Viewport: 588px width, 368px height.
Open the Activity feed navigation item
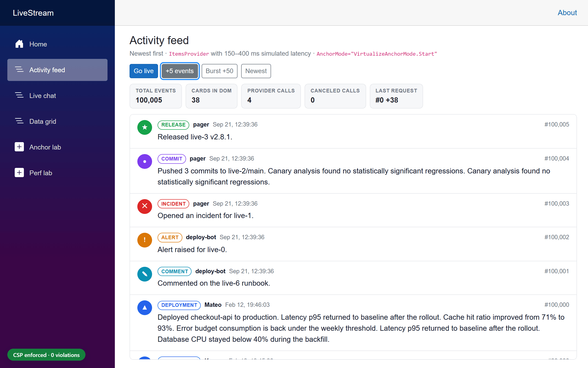(x=57, y=70)
